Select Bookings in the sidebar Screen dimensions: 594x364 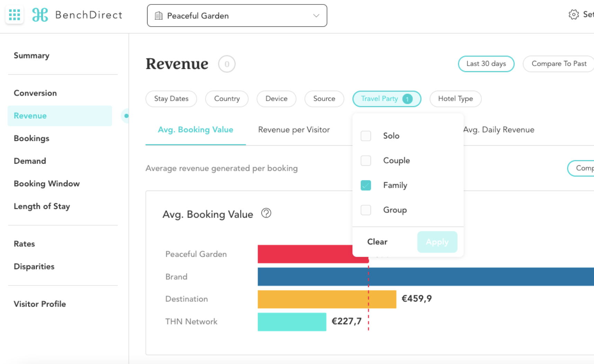(x=31, y=138)
